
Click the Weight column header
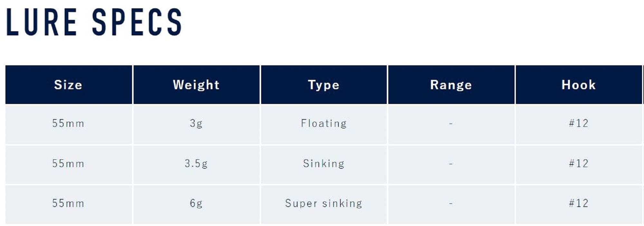click(x=196, y=85)
